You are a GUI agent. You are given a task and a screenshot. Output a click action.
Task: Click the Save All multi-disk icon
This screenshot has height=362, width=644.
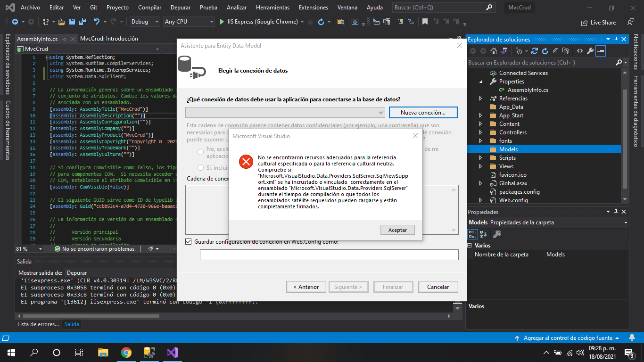(x=83, y=22)
